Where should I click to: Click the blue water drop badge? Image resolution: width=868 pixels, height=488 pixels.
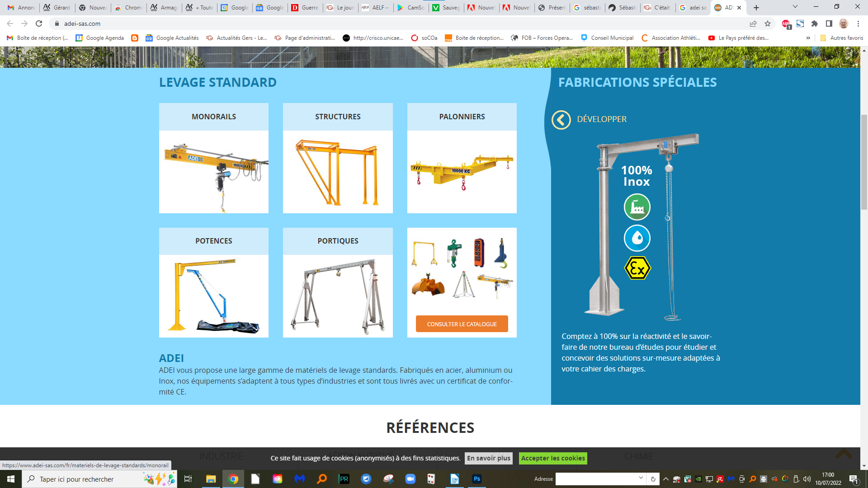pyautogui.click(x=637, y=238)
